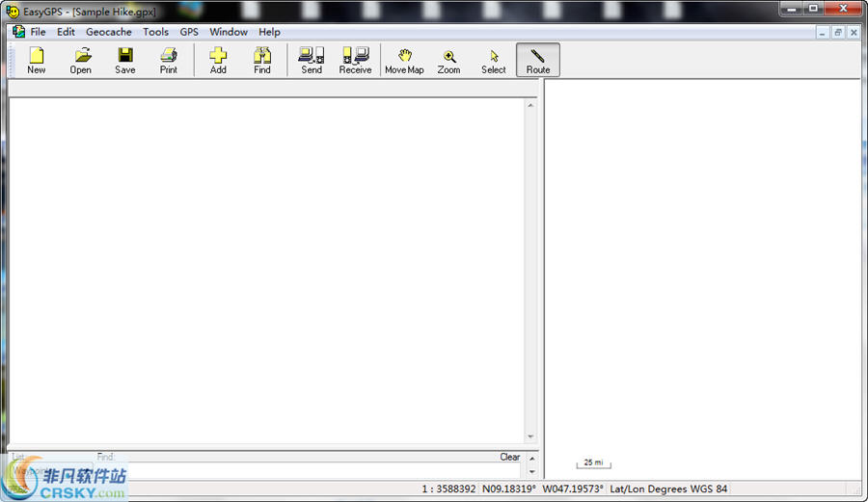Print with the Print toolbar icon
The height and width of the screenshot is (502, 868).
[169, 61]
